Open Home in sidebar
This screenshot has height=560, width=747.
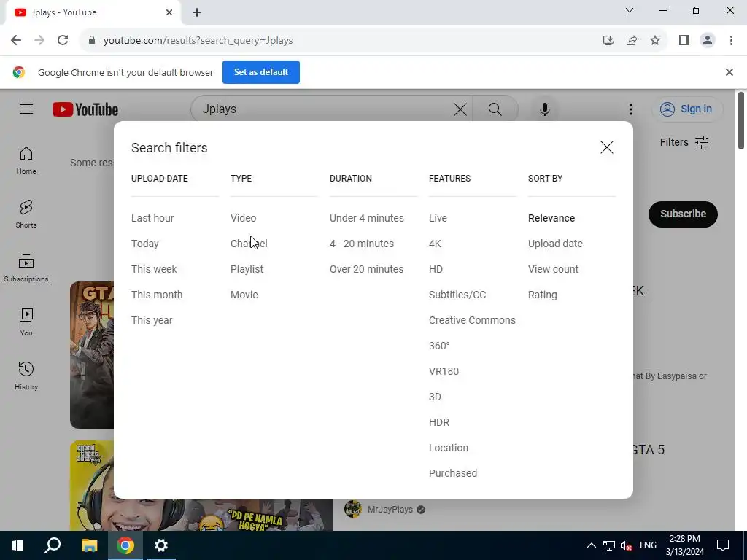point(26,160)
